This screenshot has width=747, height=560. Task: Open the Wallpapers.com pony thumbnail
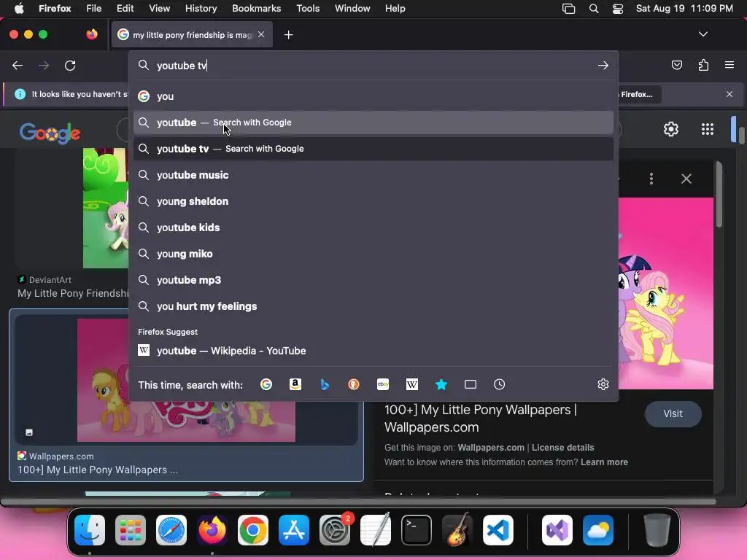[x=186, y=379]
